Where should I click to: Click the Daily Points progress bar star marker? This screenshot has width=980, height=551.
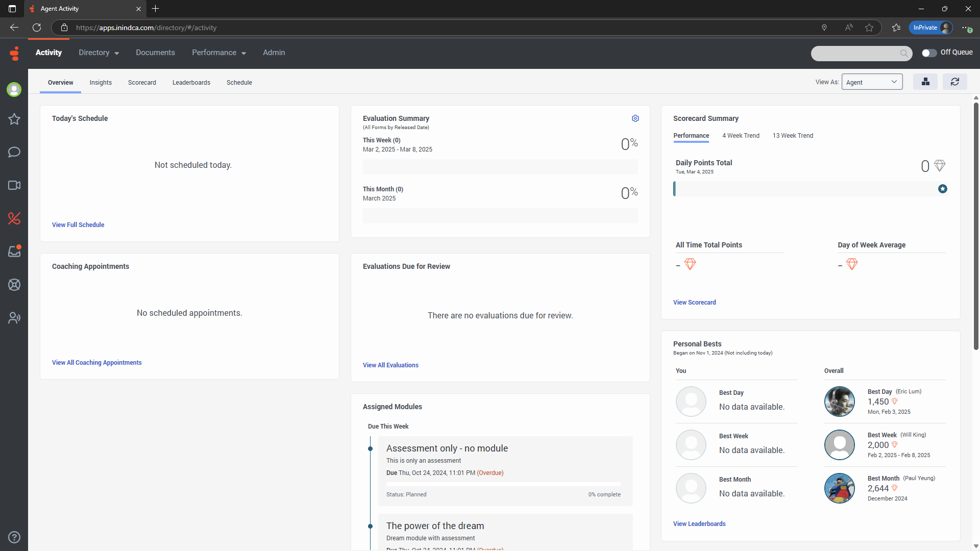942,189
